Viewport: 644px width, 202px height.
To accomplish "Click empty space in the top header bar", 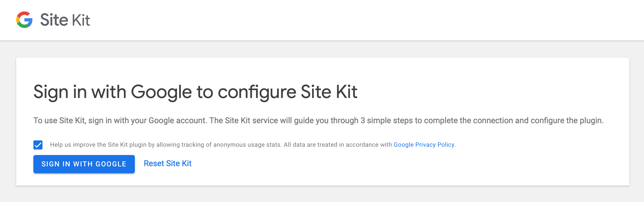I will (x=354, y=20).
